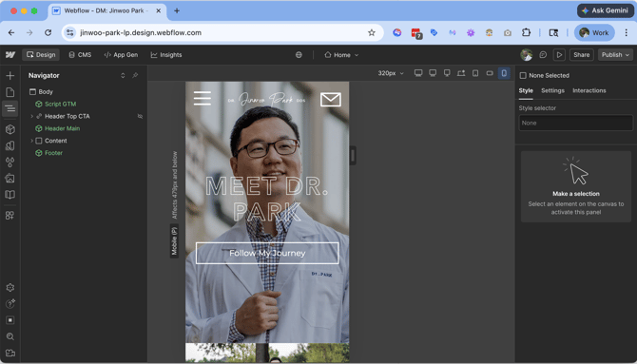Image resolution: width=637 pixels, height=364 pixels.
Task: Open the Variables panel icon
Action: [10, 145]
